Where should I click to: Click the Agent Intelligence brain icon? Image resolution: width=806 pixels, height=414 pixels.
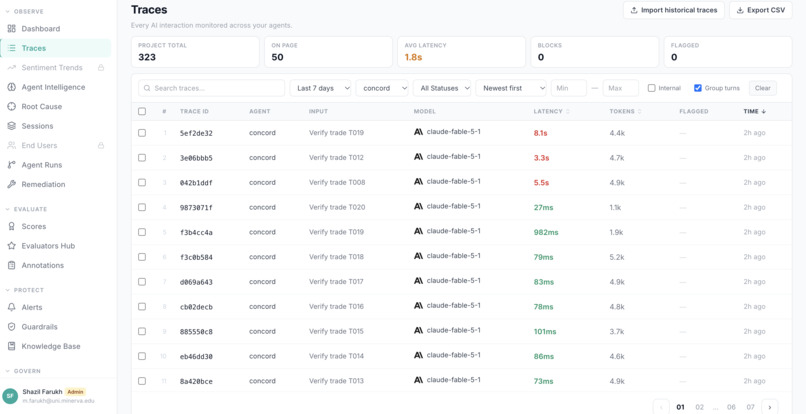click(x=11, y=87)
